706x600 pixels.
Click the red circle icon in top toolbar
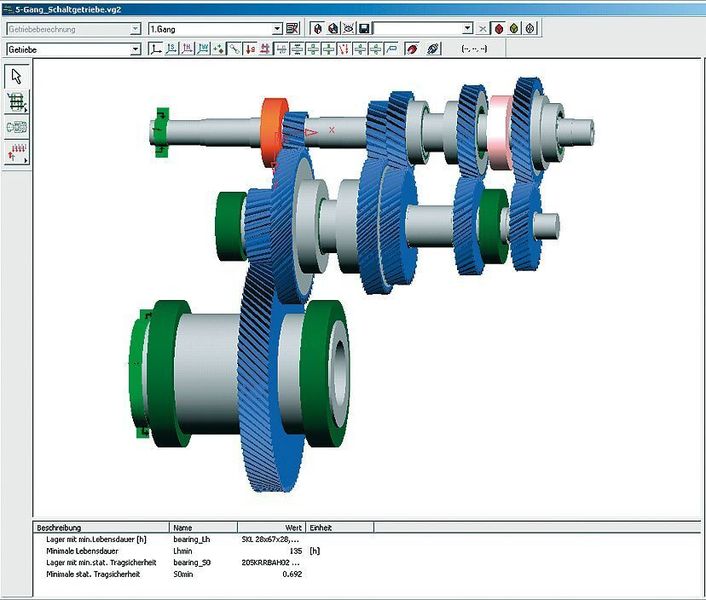[498, 29]
